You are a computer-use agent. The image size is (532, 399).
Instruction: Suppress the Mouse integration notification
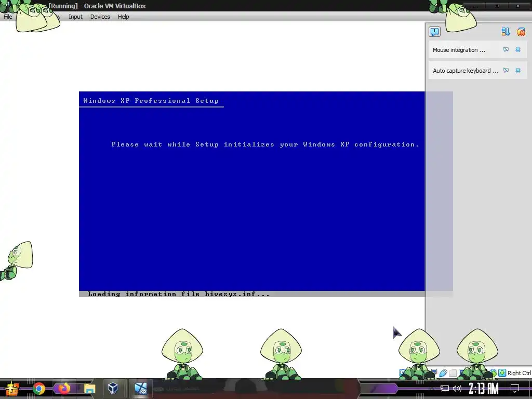[x=506, y=49]
